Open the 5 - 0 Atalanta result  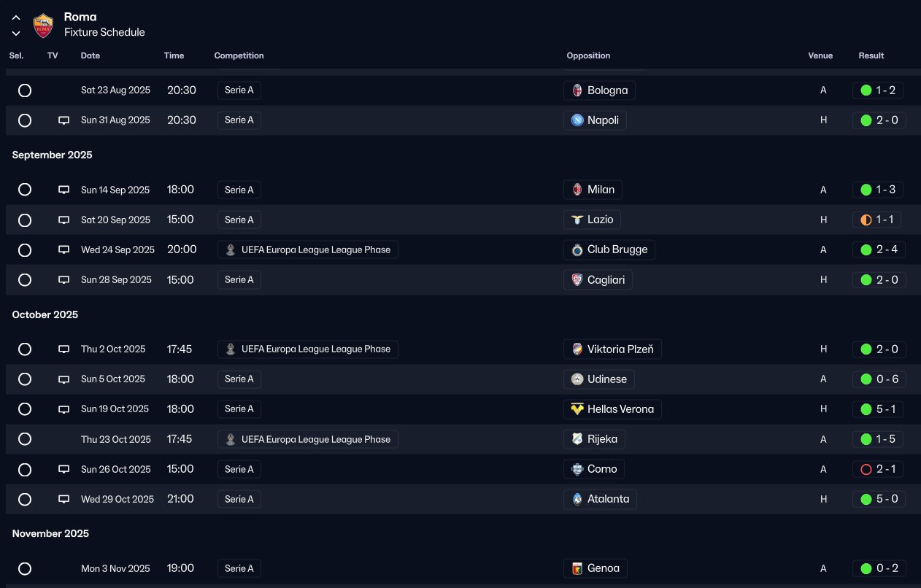[879, 500]
